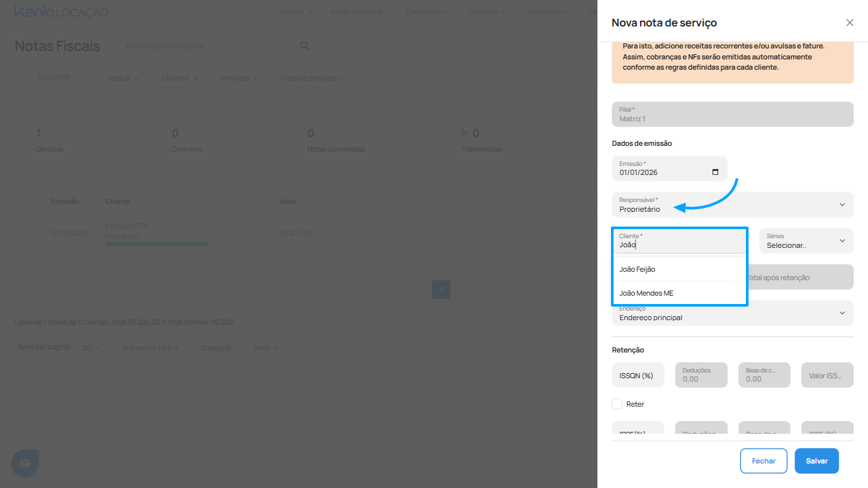Image resolution: width=868 pixels, height=488 pixels.
Task: Open the Aug month selector
Action: pyautogui.click(x=54, y=77)
